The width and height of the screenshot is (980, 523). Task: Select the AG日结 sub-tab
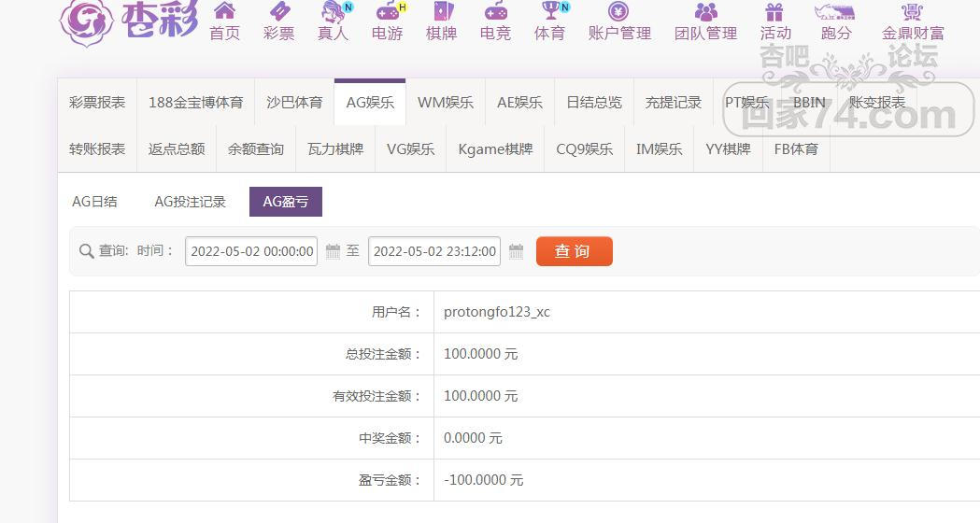[x=94, y=202]
